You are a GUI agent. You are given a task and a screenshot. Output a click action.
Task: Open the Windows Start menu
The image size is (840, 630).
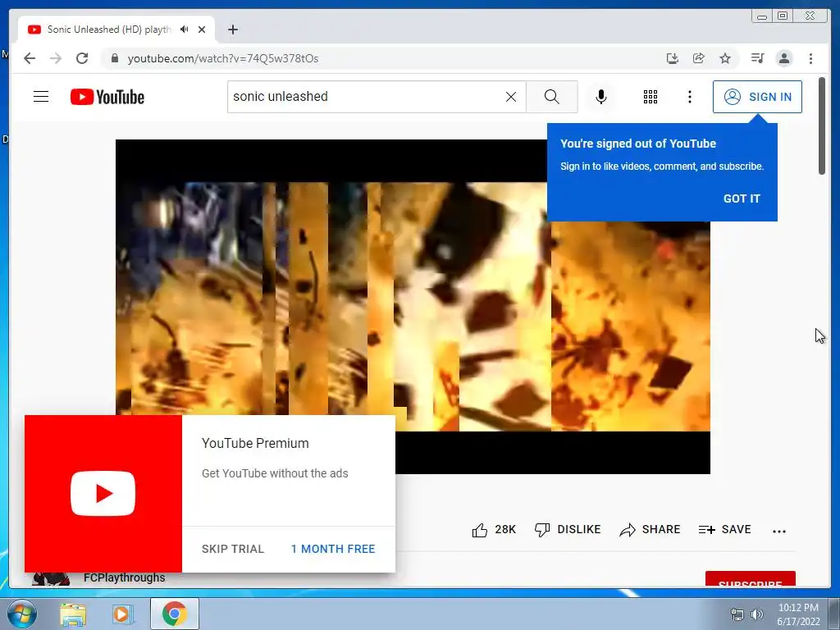click(x=22, y=614)
